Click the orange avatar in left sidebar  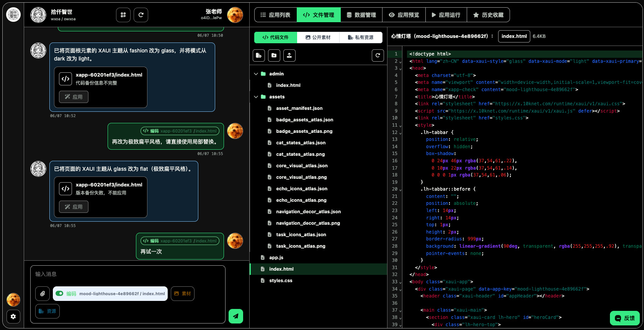[x=13, y=300]
